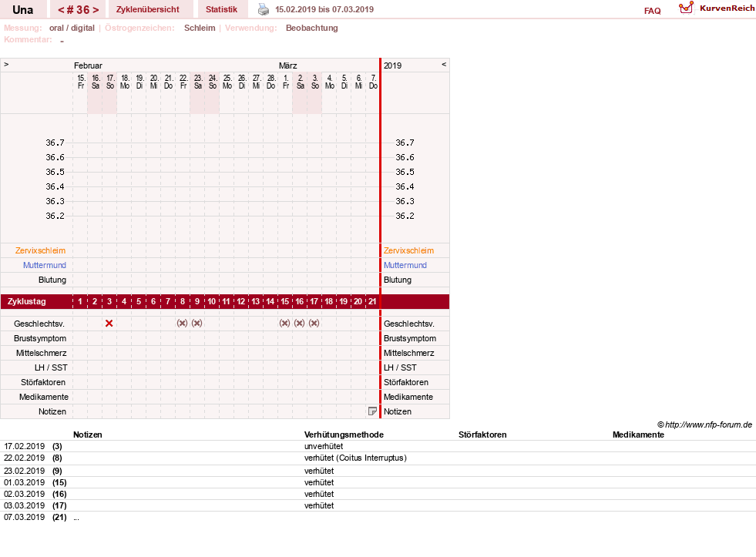Open the Zyklenübersicht tab

coord(147,10)
